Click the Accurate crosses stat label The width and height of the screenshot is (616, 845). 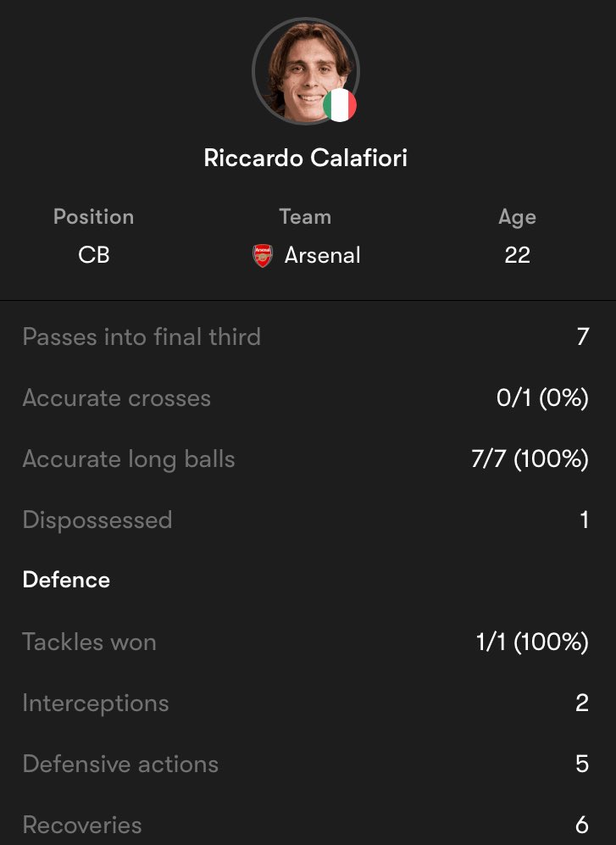117,398
